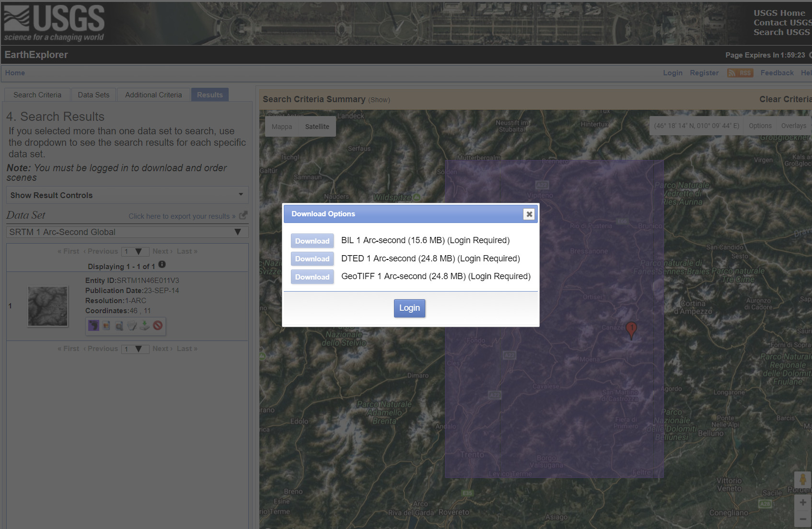This screenshot has height=529, width=812.
Task: Switch to the Search Criteria tab
Action: tap(37, 95)
